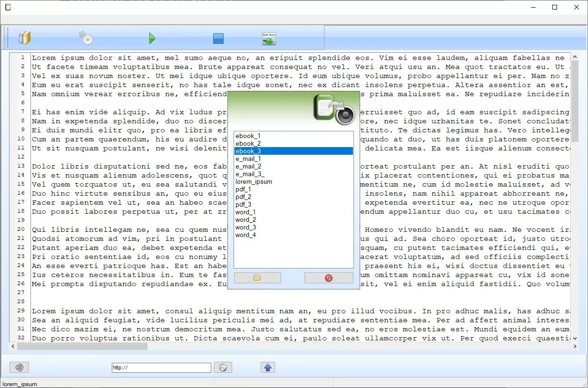Image resolution: width=588 pixels, height=388 pixels.
Task: Start playback with the green Play icon
Action: (152, 38)
